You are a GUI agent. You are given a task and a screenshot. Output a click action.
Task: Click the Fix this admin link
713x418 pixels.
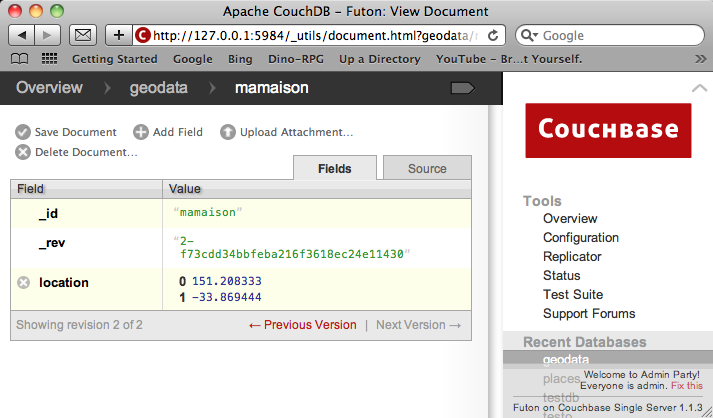click(686, 385)
